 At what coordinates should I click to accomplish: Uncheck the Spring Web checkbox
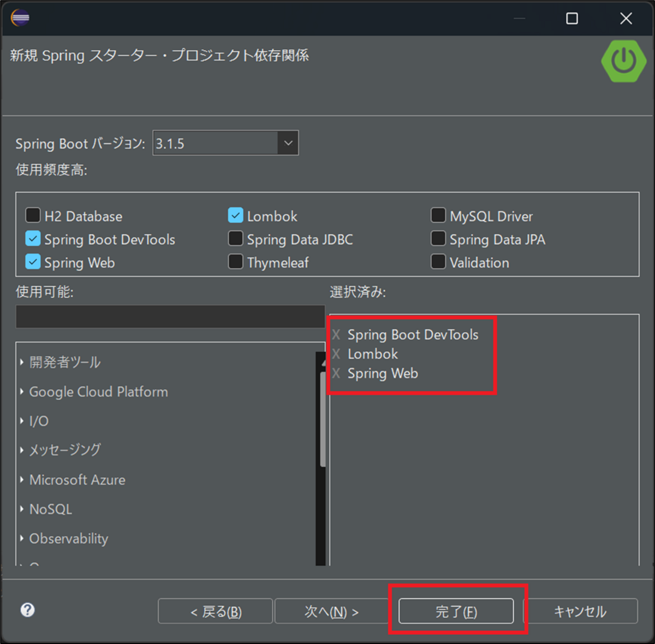pos(33,262)
